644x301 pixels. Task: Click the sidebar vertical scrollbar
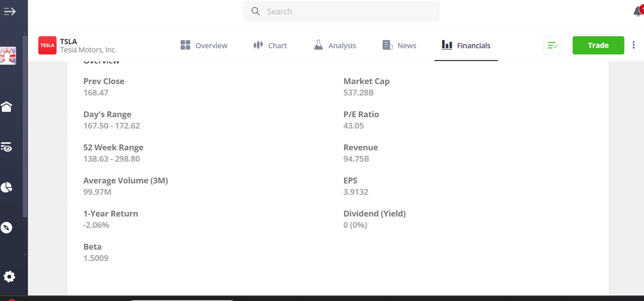click(25, 126)
